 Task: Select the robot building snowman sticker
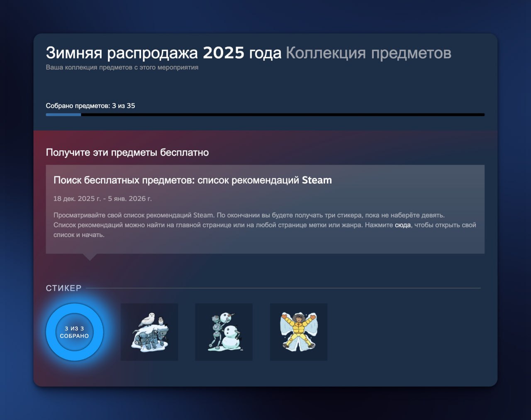tap(224, 332)
